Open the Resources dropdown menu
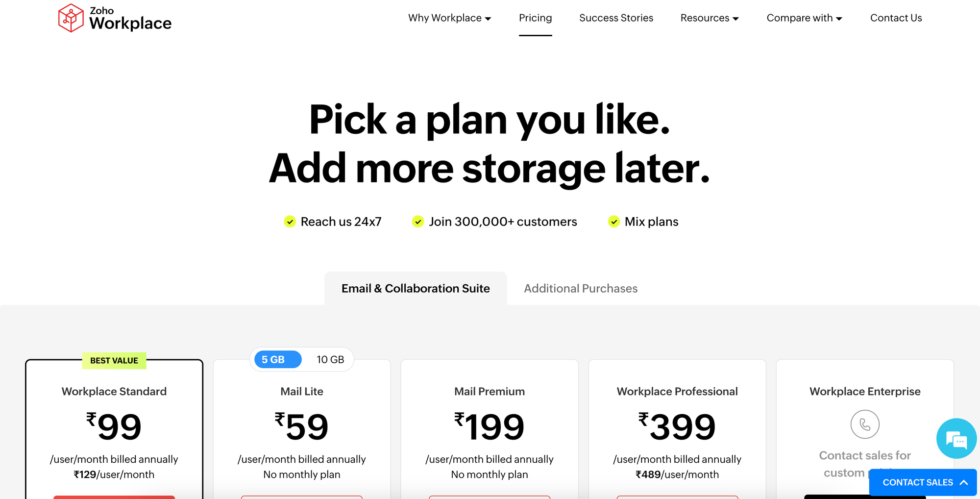 tap(710, 18)
